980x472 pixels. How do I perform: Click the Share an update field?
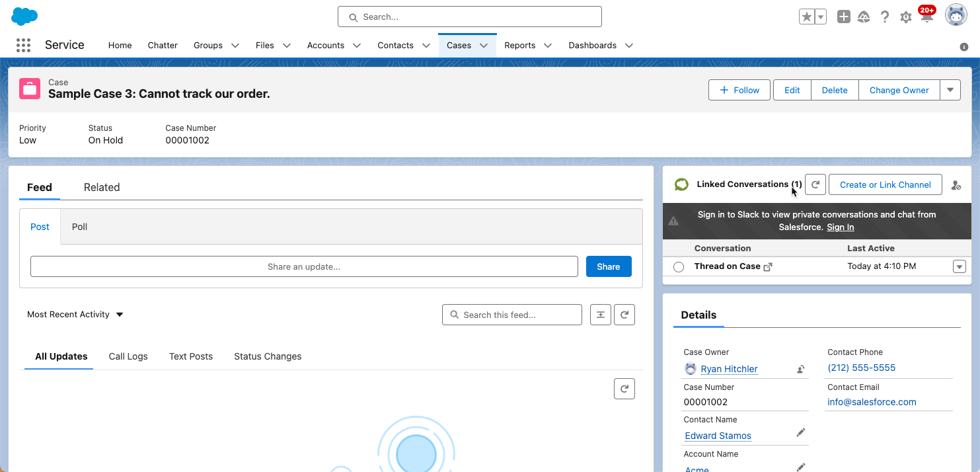(304, 266)
